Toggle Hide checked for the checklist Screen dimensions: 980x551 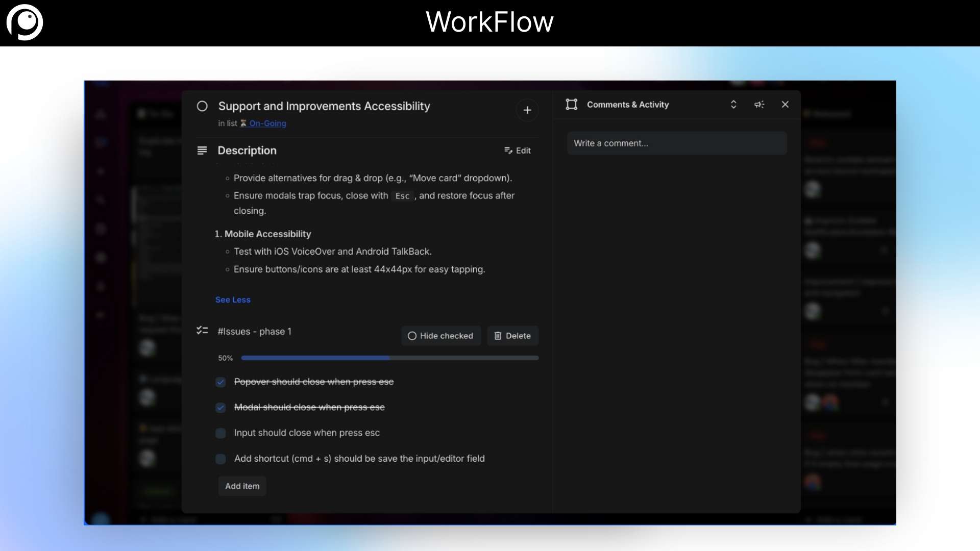440,336
